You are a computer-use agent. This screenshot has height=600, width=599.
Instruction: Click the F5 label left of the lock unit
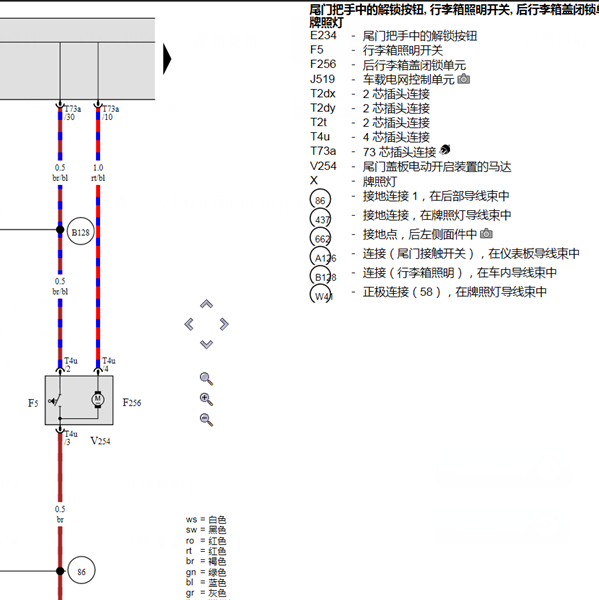pyautogui.click(x=33, y=403)
